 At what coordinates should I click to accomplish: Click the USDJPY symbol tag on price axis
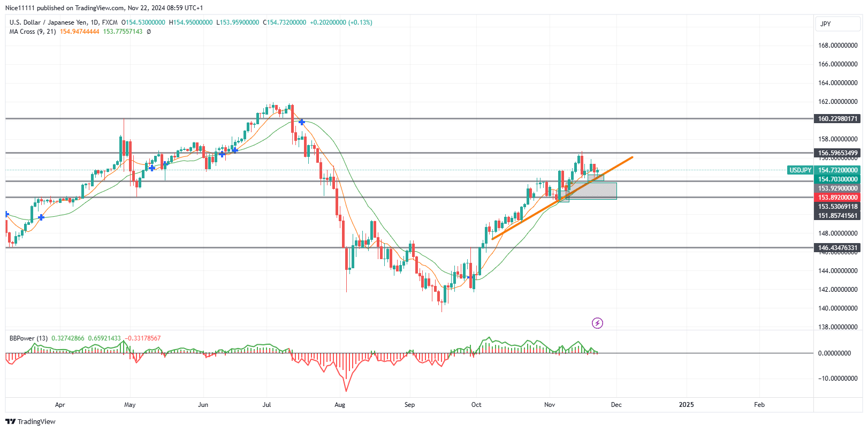coord(800,170)
